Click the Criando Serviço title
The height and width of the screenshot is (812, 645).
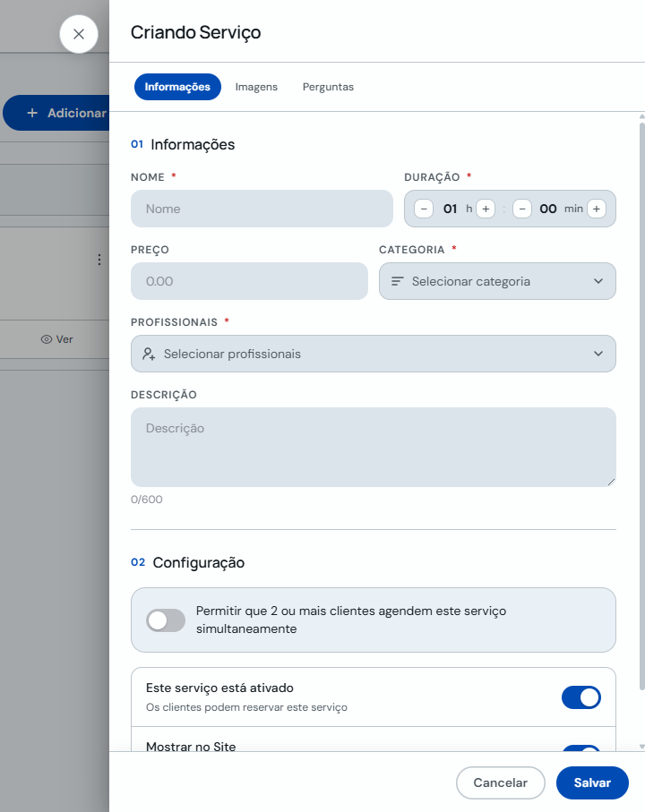(196, 32)
